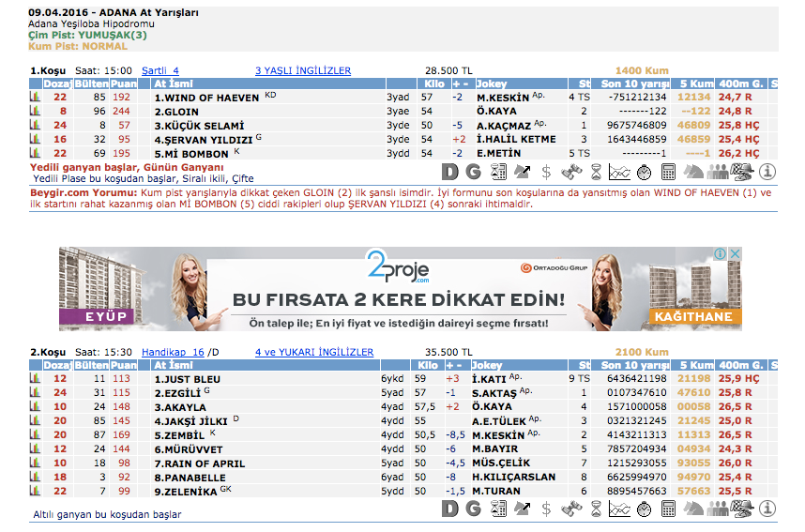Open 3 YAŞLI İNGİLİZLER link
805x532 pixels.
303,70
